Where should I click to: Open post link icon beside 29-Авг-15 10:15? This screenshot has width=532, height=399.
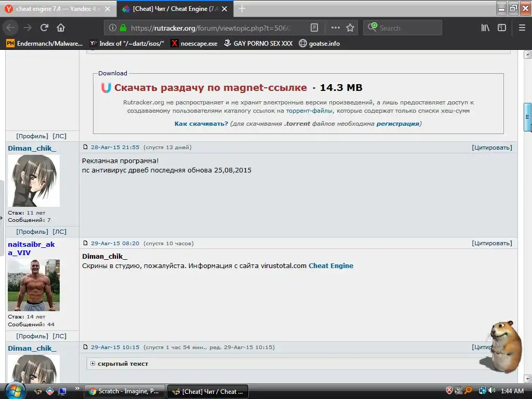86,347
